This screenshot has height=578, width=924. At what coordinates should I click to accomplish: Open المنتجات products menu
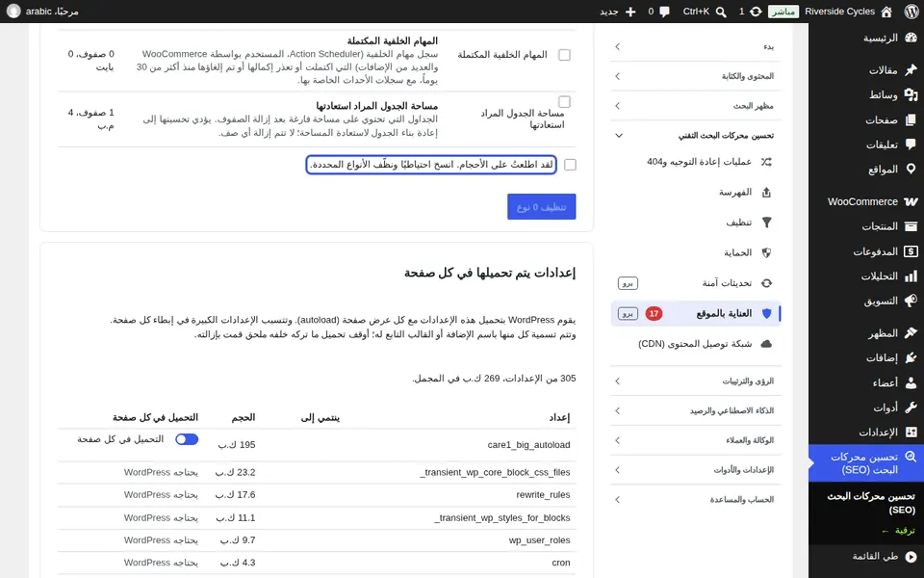point(889,226)
